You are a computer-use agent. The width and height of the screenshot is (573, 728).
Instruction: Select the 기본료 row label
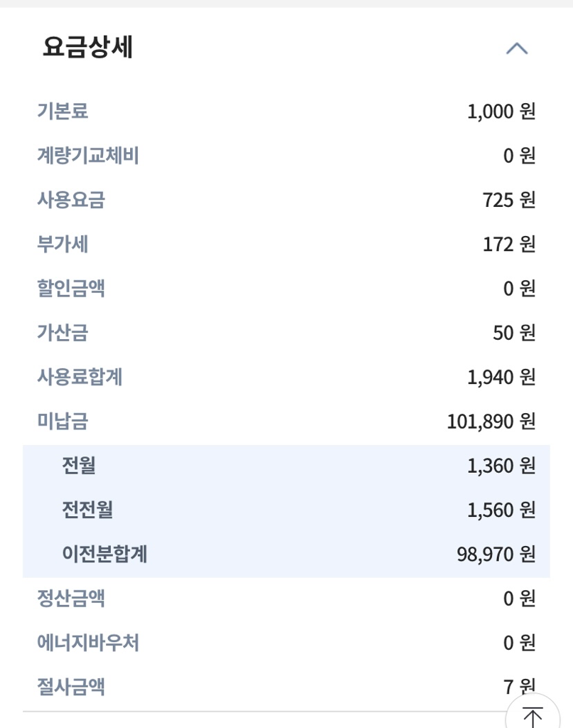coord(63,111)
